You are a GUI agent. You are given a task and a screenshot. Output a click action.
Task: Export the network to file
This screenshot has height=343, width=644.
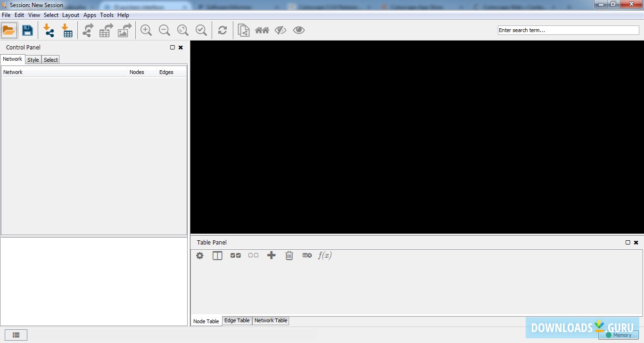(x=88, y=31)
